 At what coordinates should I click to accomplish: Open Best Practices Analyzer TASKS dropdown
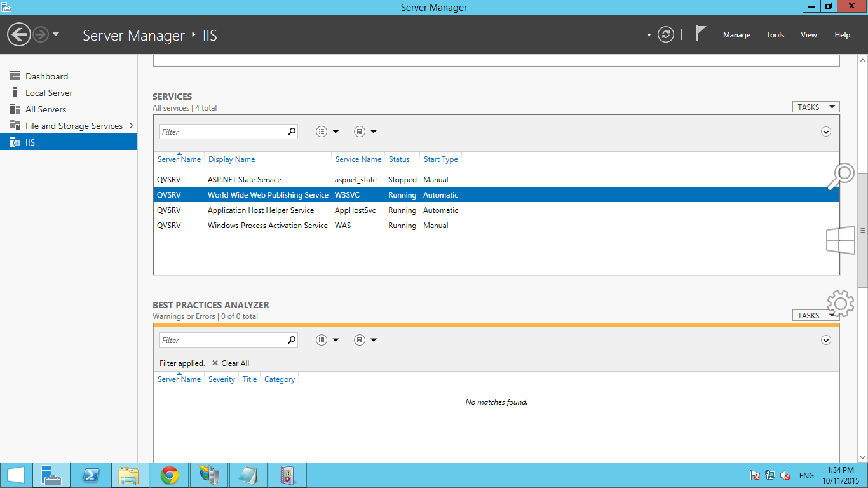click(816, 315)
